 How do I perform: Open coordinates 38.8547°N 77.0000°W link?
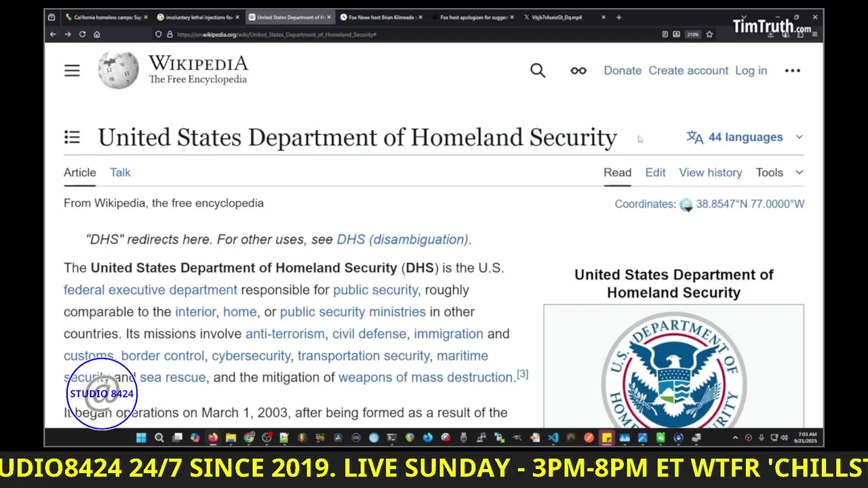(x=750, y=204)
